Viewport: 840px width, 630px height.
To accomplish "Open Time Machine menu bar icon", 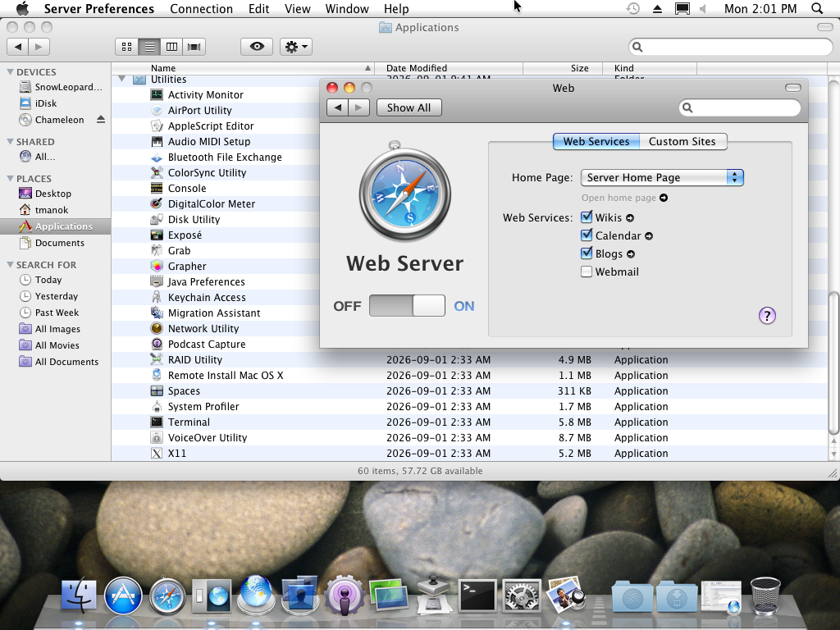I will point(633,8).
